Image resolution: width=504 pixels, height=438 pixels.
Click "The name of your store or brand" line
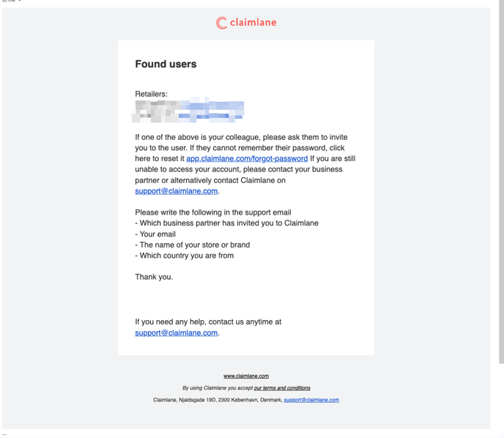tap(193, 245)
